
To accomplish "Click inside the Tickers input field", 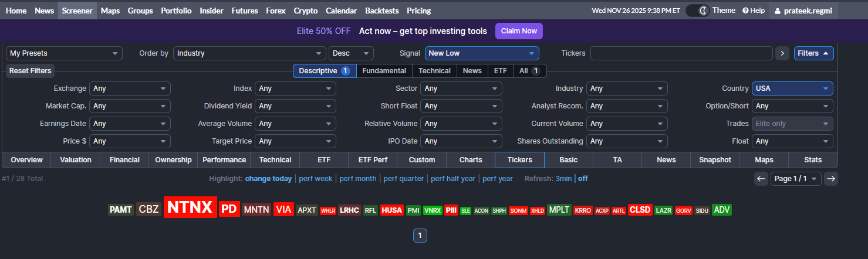I will coord(681,53).
